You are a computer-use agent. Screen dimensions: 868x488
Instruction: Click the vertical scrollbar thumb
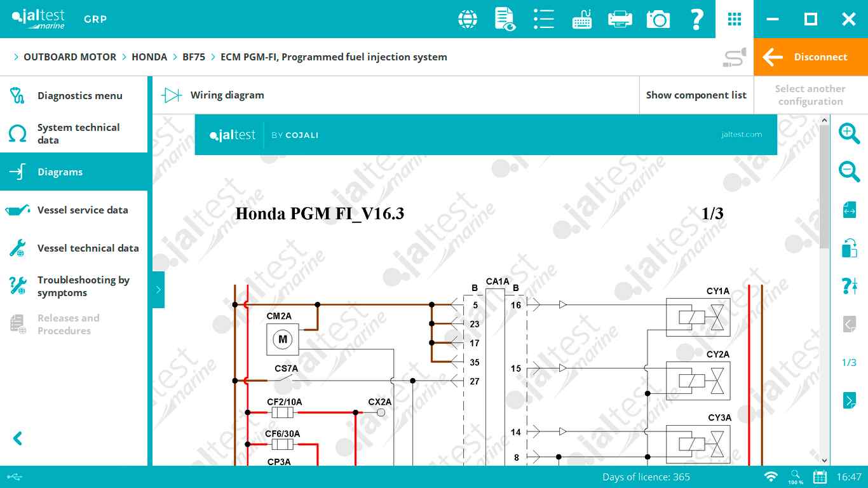825,187
